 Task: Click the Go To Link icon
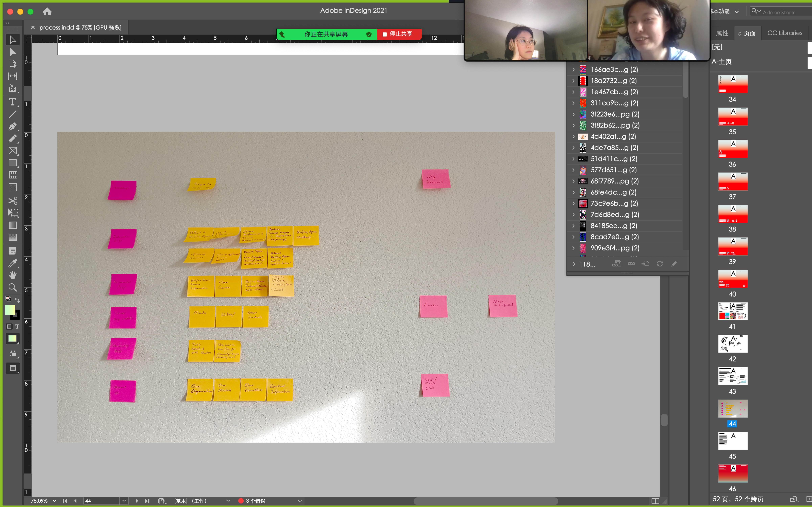645,264
